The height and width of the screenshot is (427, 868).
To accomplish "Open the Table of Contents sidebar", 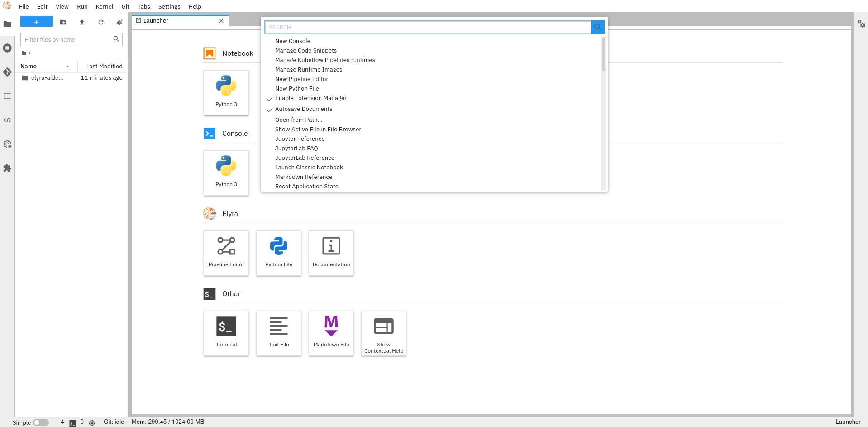I will pos(7,96).
